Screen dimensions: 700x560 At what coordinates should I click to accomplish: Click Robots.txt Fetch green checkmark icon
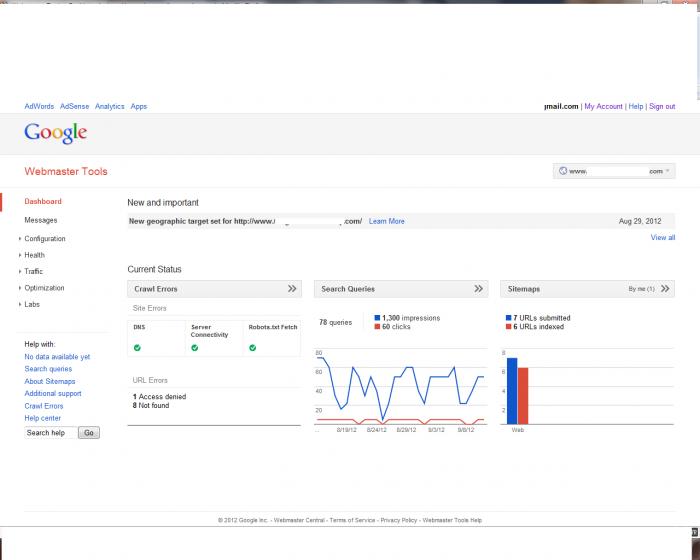(x=253, y=348)
